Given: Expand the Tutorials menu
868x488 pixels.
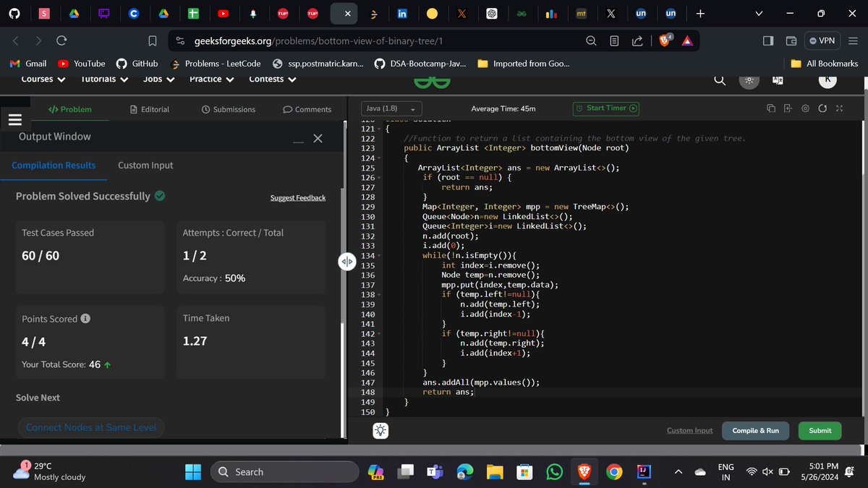Looking at the screenshot, I should click(x=104, y=79).
